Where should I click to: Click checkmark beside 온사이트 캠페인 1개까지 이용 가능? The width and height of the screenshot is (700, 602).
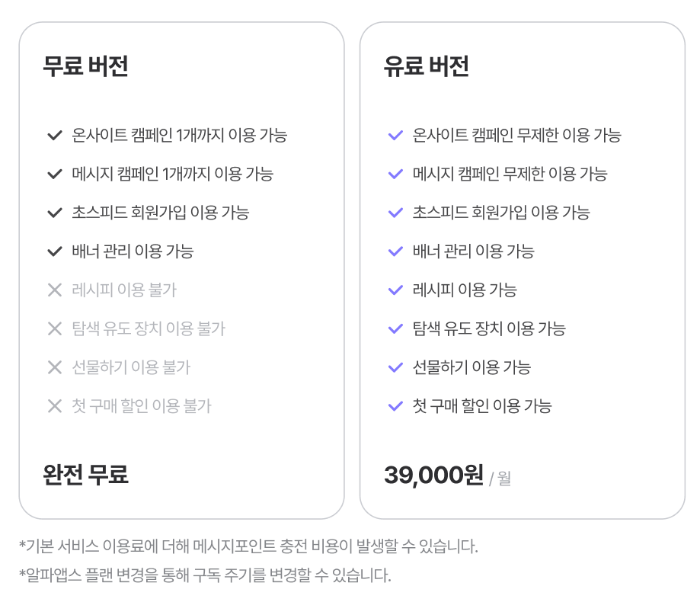(x=55, y=136)
